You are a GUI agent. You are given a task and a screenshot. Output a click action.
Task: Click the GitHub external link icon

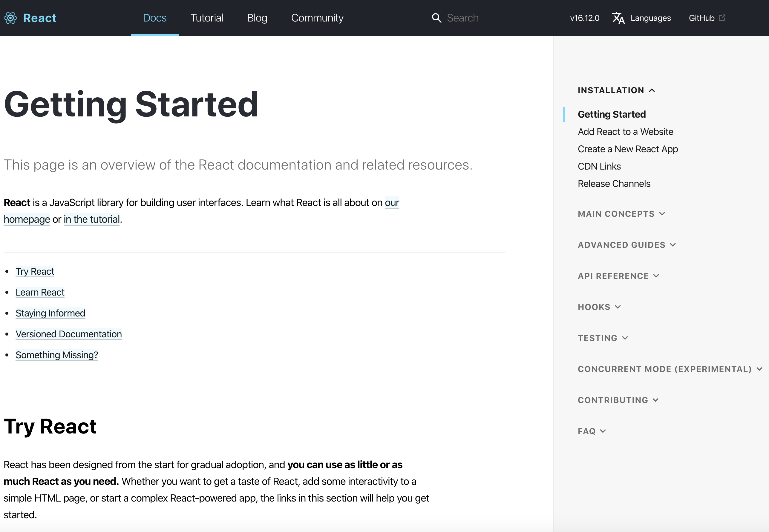(722, 18)
